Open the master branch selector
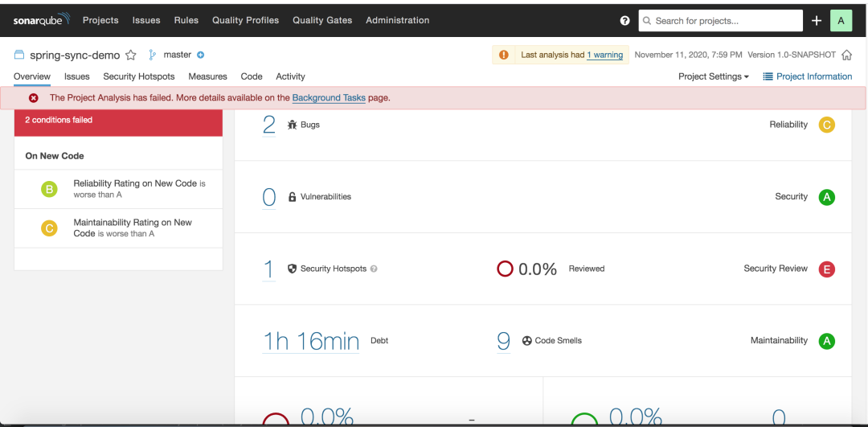Image resolution: width=868 pixels, height=427 pixels. click(177, 55)
